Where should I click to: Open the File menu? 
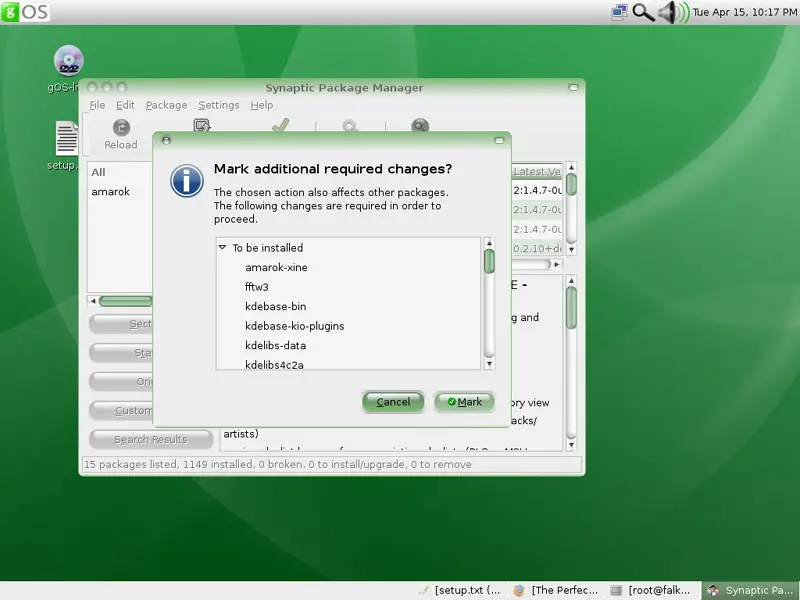click(x=97, y=105)
